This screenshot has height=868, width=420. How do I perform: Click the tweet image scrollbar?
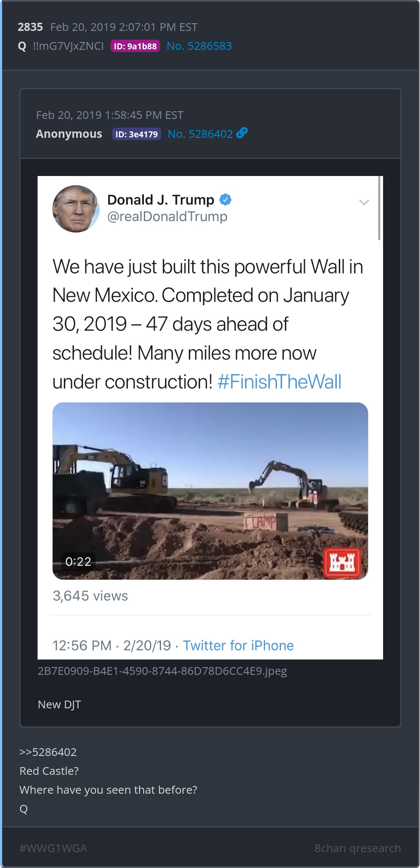tap(379, 208)
